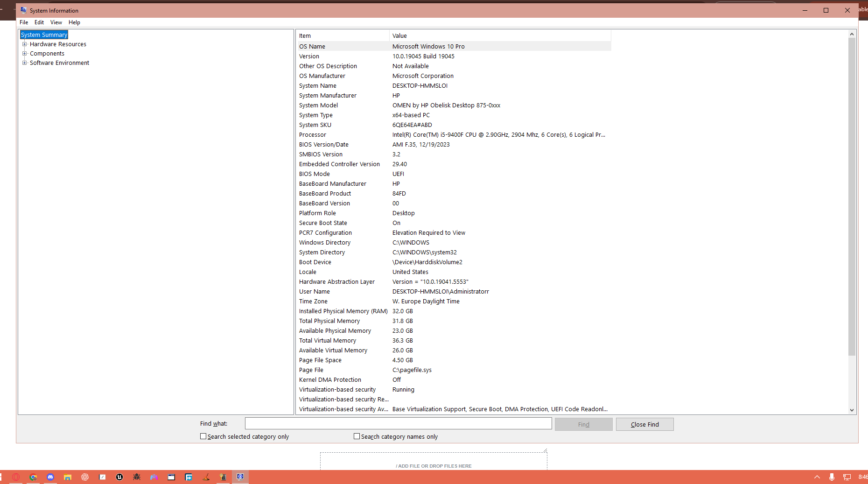Screen dimensions: 868x484
Task: Click the details pane scroll-down arrow
Action: [x=852, y=410]
